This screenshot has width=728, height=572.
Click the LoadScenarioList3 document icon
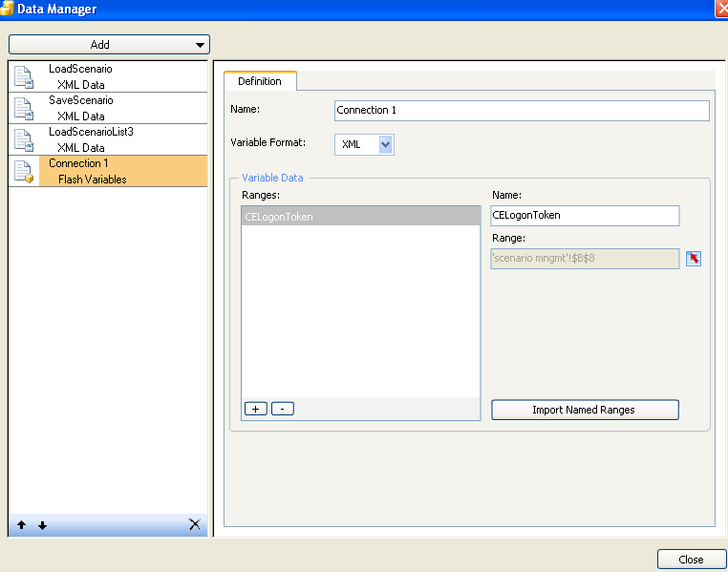24,139
